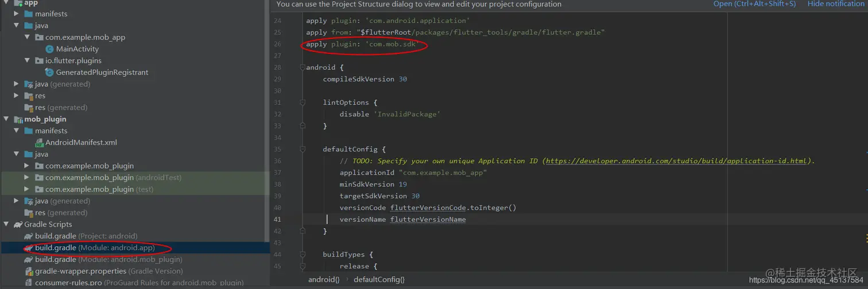This screenshot has height=289, width=868.
Task: Open the developer.android.com application-id URL
Action: point(677,161)
